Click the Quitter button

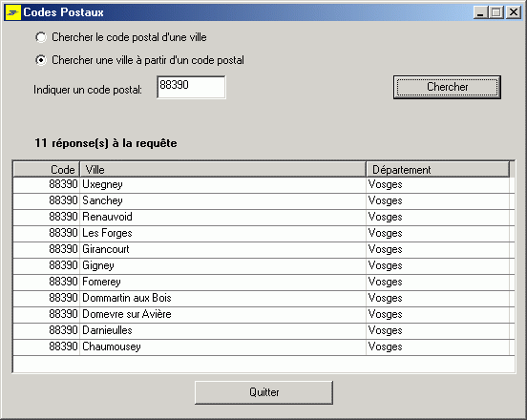[x=263, y=392]
